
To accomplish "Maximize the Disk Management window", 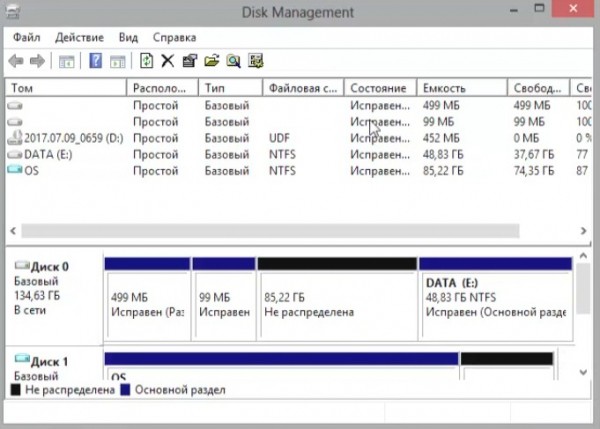I will tap(540, 8).
